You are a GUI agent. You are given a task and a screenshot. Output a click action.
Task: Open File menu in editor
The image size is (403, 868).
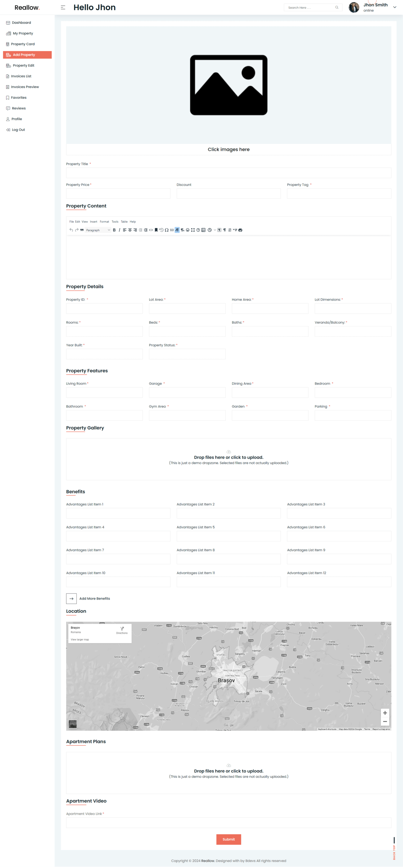(x=71, y=222)
